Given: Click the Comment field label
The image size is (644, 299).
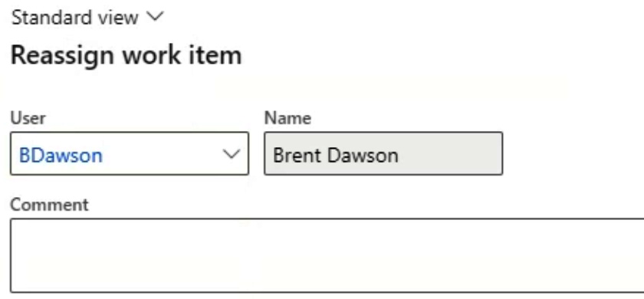Looking at the screenshot, I should [49, 205].
